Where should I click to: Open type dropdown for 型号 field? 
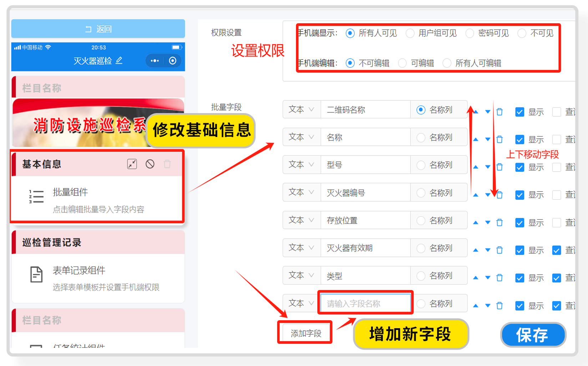(301, 164)
